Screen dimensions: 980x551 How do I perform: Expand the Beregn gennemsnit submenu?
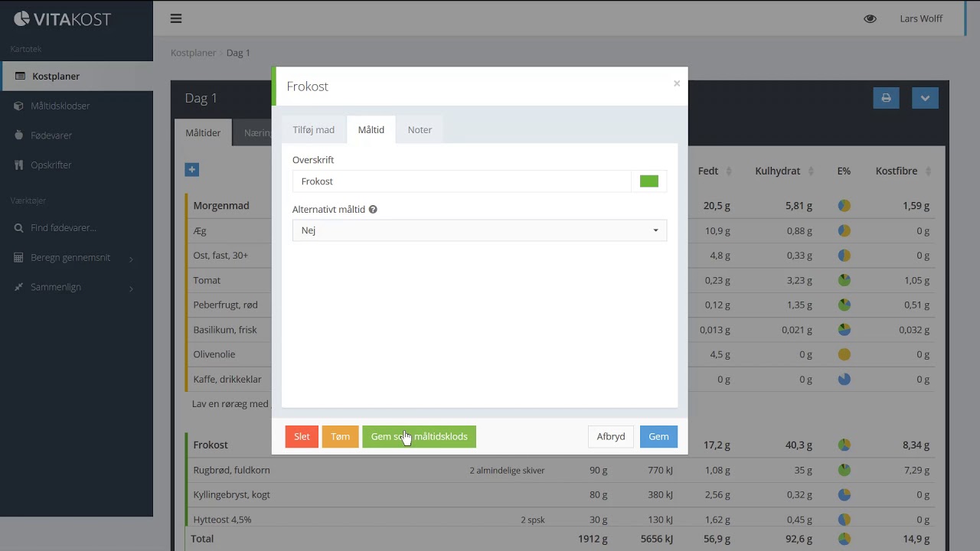[70, 258]
